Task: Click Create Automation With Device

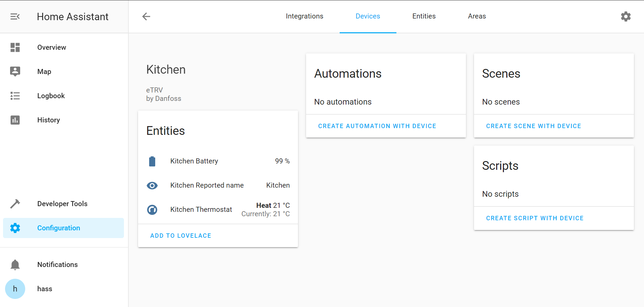Action: pos(377,126)
